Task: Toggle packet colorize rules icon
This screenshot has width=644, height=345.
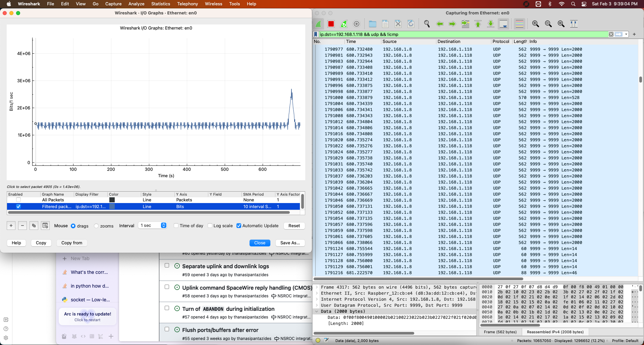Action: pos(519,24)
